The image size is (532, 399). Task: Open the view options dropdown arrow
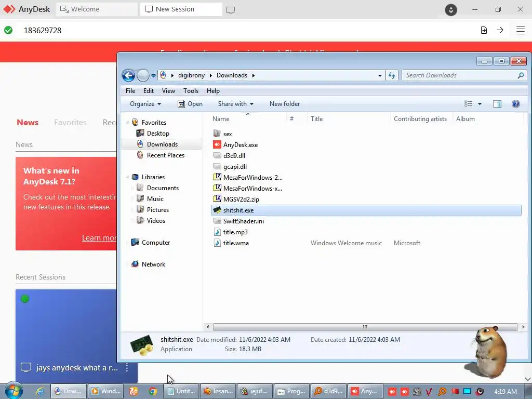coord(480,104)
